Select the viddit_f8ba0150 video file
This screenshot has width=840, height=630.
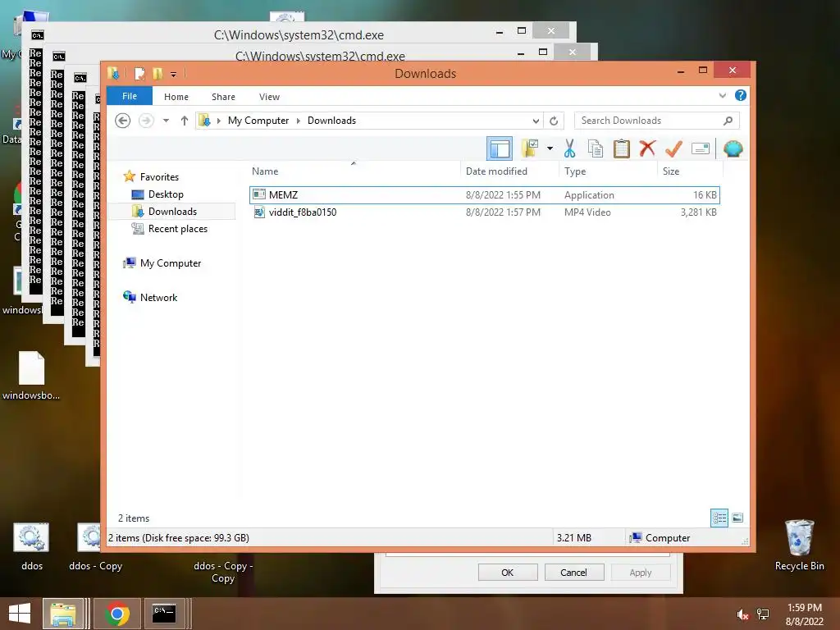click(x=484, y=212)
